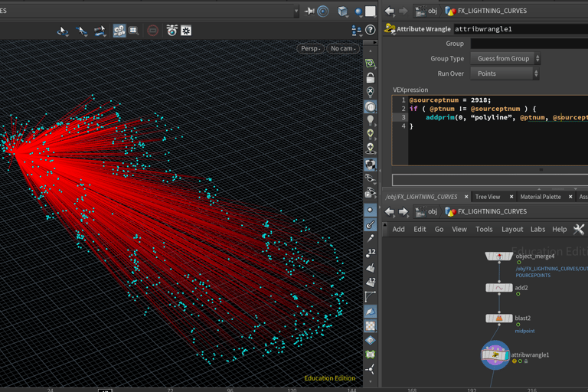Open the Persp view dropdown
588x392 pixels.
(311, 48)
